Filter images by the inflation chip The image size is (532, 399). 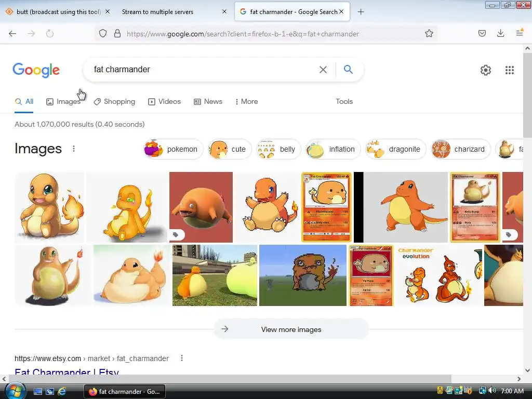(x=333, y=149)
